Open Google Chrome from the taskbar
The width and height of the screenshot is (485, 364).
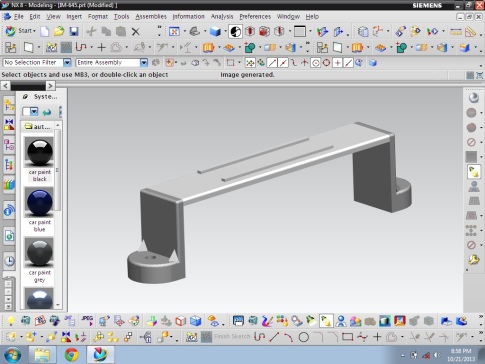pos(71,355)
